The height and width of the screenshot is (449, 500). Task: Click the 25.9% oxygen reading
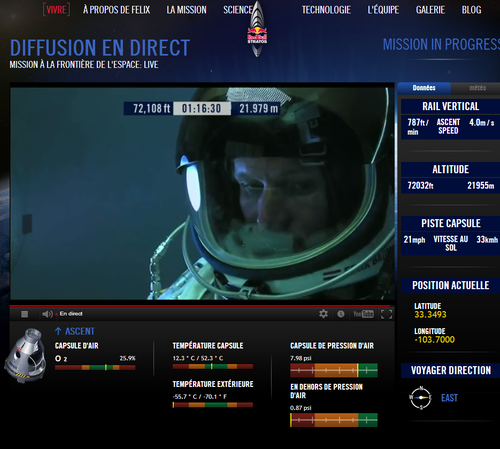[x=128, y=358]
